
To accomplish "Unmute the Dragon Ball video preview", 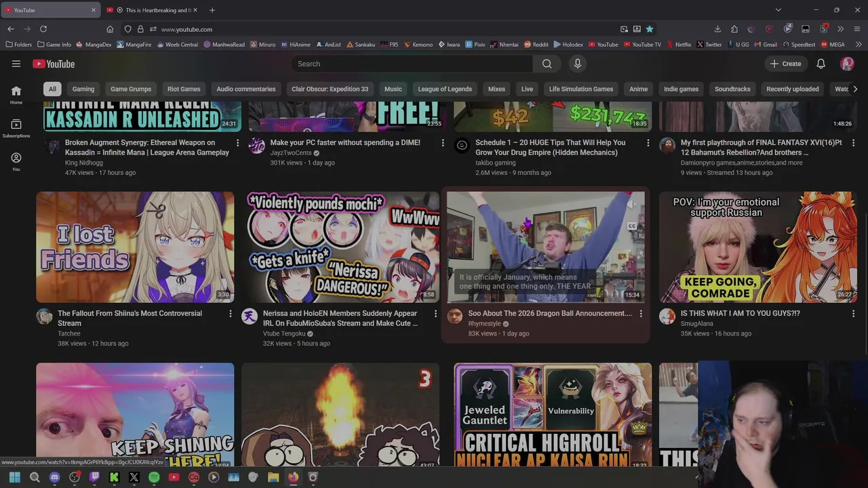I will pyautogui.click(x=632, y=204).
